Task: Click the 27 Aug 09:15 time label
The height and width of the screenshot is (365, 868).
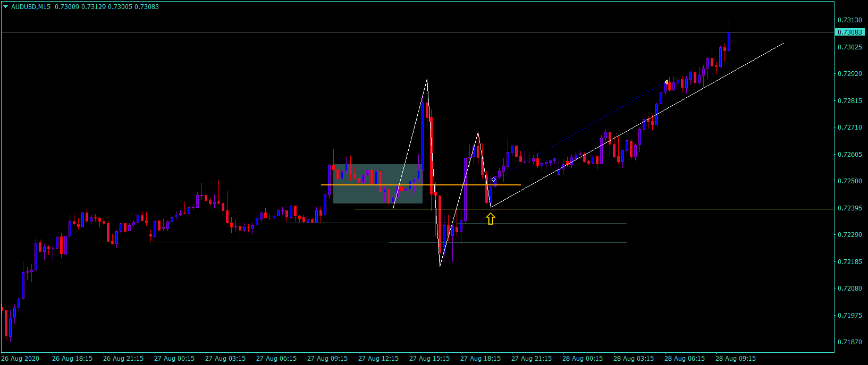Action: click(327, 359)
